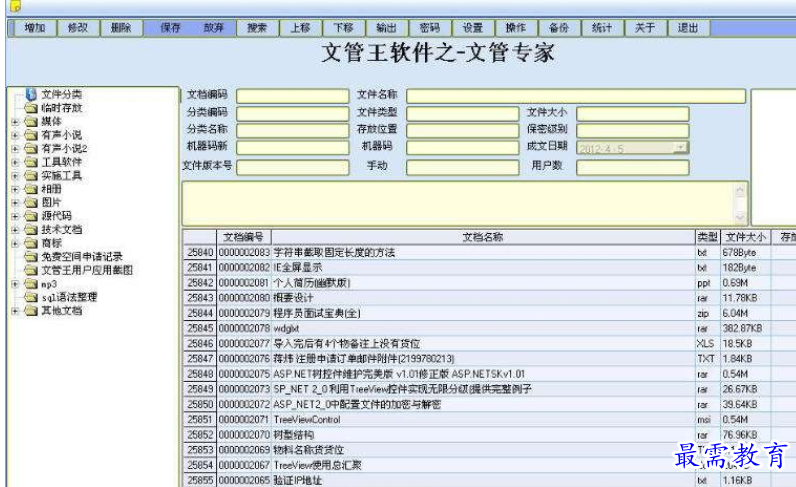
Task: Click the 文管王用户应用截图 folder icon
Action: tap(31, 270)
